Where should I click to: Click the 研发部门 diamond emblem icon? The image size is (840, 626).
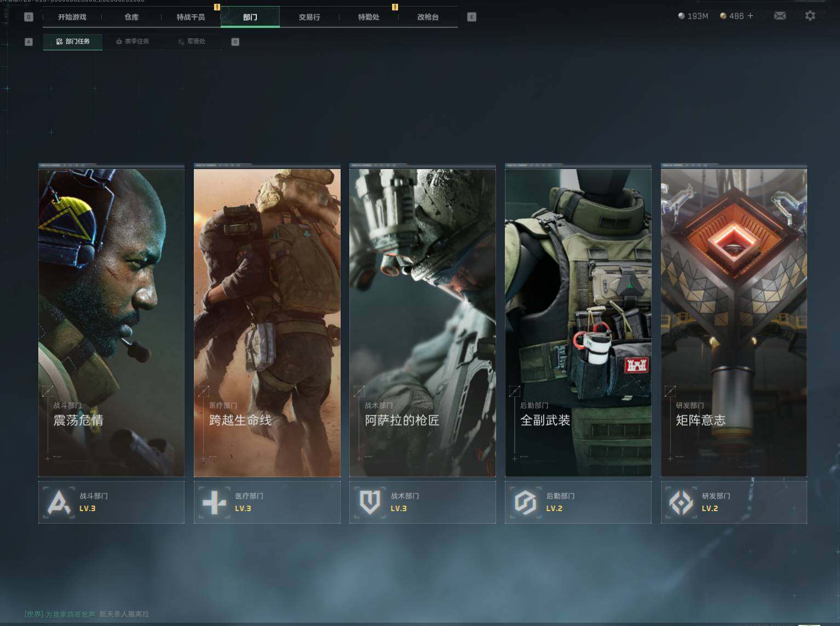coord(681,502)
